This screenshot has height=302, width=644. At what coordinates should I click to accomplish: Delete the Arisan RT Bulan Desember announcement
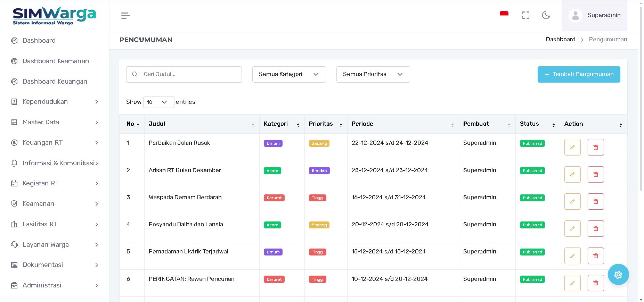(x=595, y=174)
